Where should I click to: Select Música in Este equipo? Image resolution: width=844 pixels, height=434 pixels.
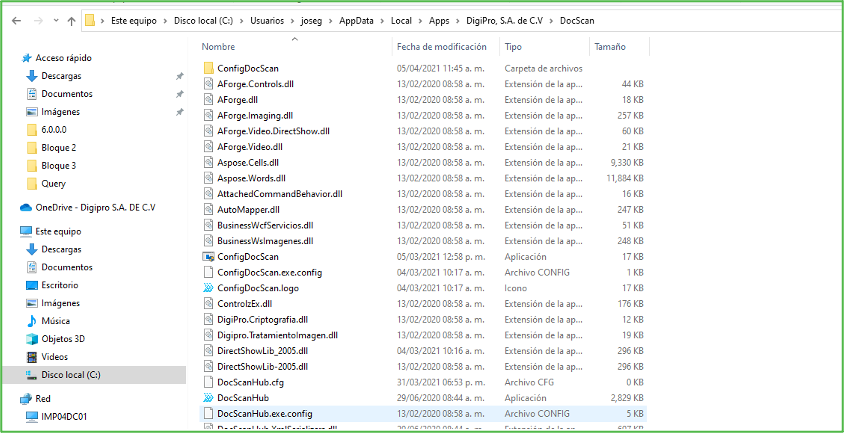tap(55, 321)
